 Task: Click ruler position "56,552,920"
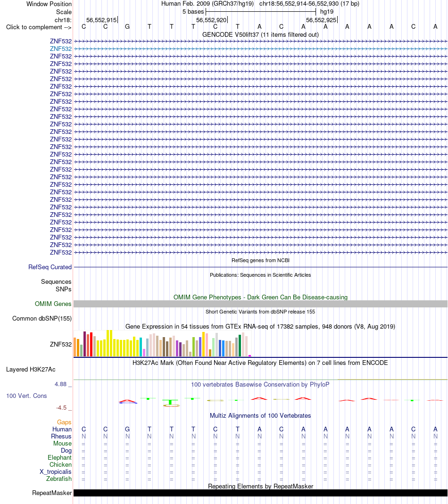[211, 20]
